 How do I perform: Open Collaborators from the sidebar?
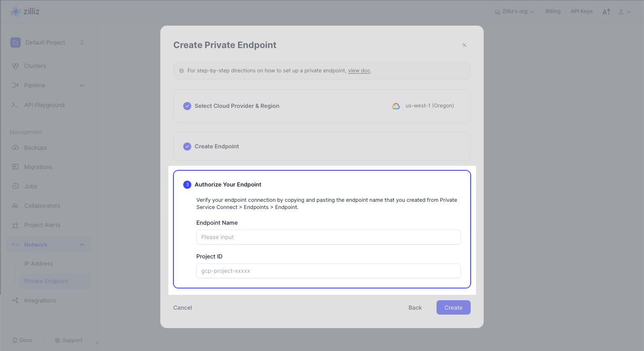42,206
